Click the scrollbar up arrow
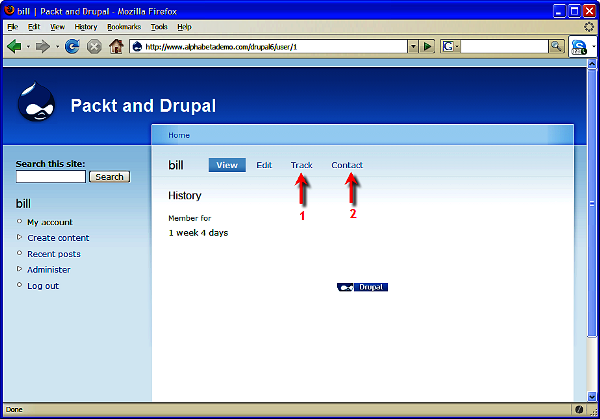Viewport: 600px width, 419px height. [592, 64]
